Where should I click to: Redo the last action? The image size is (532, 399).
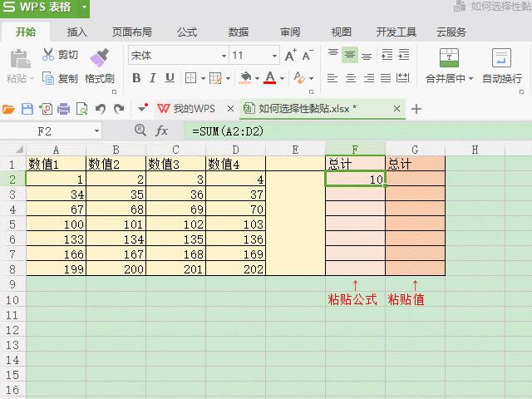tap(119, 109)
